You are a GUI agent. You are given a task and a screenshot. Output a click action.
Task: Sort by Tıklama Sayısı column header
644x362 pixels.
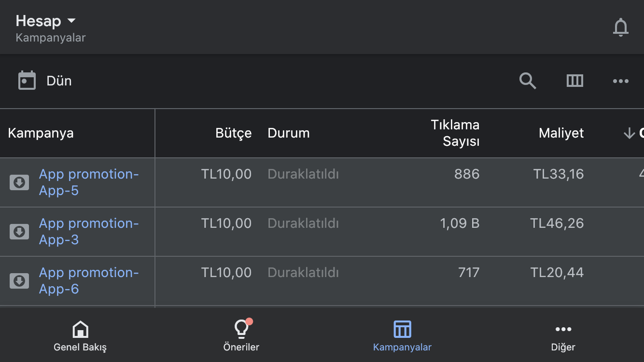[455, 133]
